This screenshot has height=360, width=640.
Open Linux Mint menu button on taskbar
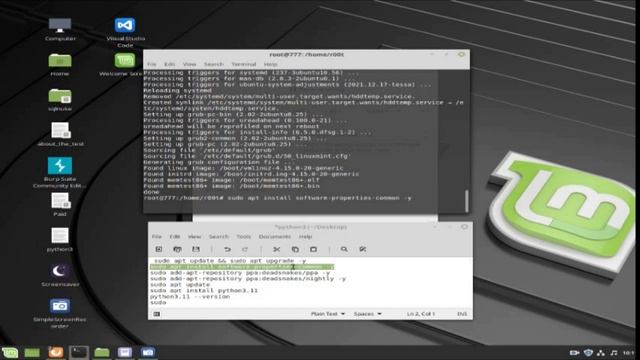pos(10,352)
